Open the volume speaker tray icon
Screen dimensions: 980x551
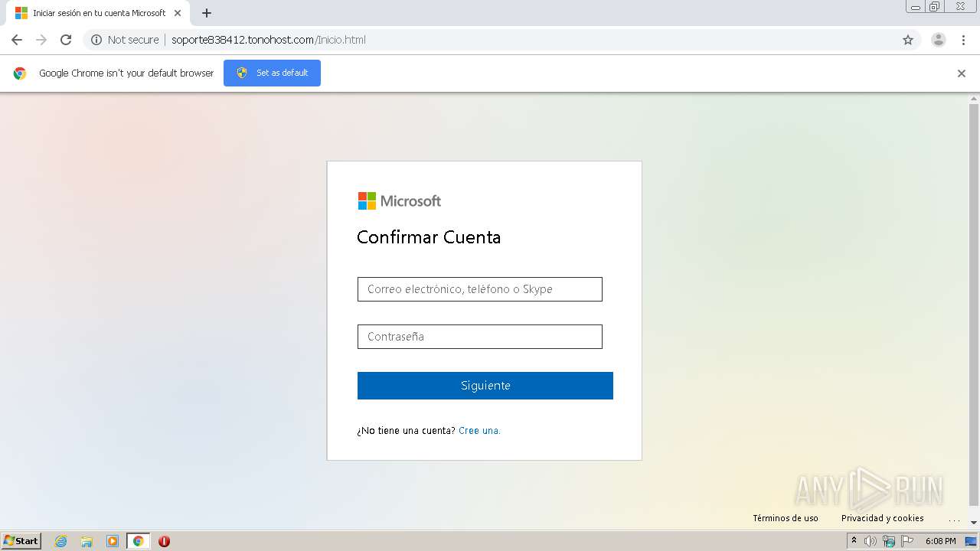coord(871,541)
